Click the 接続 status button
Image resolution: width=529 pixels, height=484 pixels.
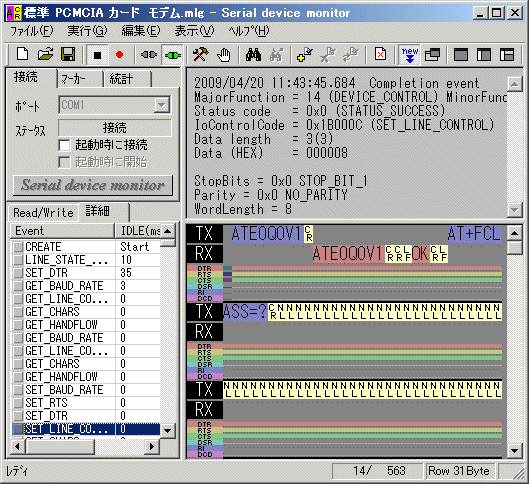pos(115,128)
